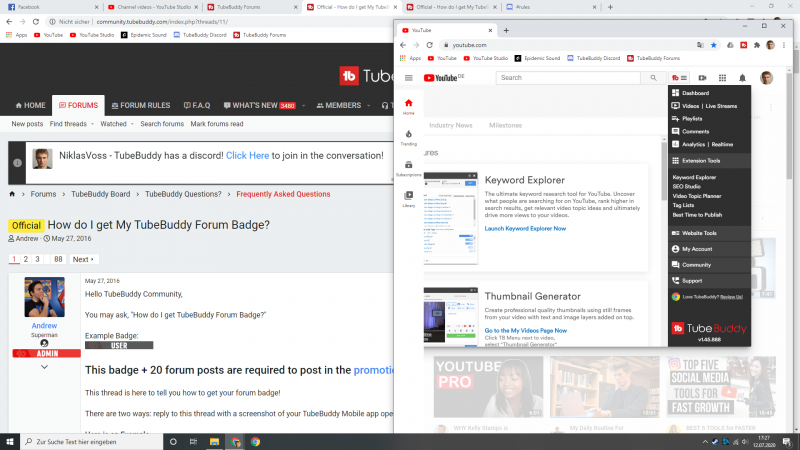Go to Trending in the YouTube sidebar
The height and width of the screenshot is (450, 800).
coord(408,136)
